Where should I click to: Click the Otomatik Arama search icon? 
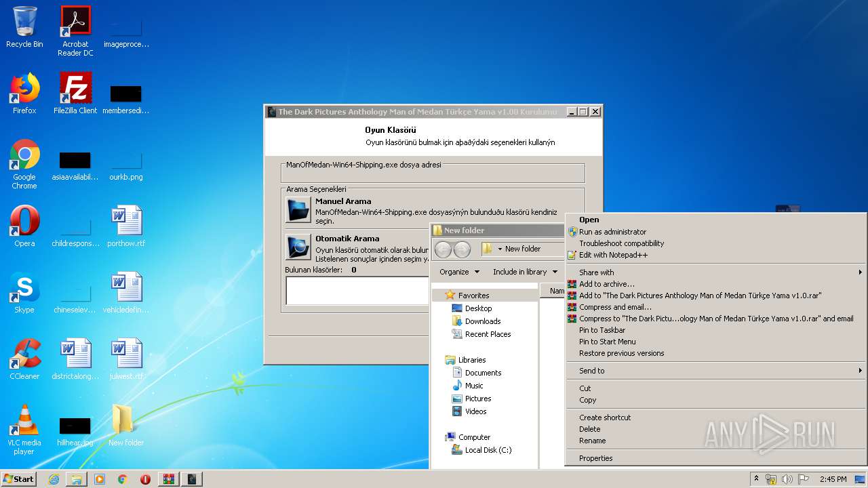click(x=298, y=247)
